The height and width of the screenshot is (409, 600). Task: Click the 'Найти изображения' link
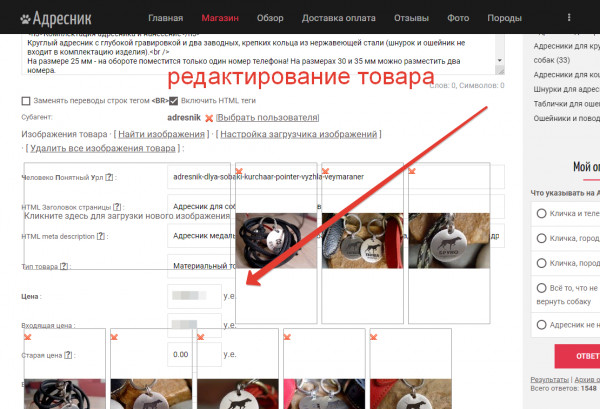point(161,134)
